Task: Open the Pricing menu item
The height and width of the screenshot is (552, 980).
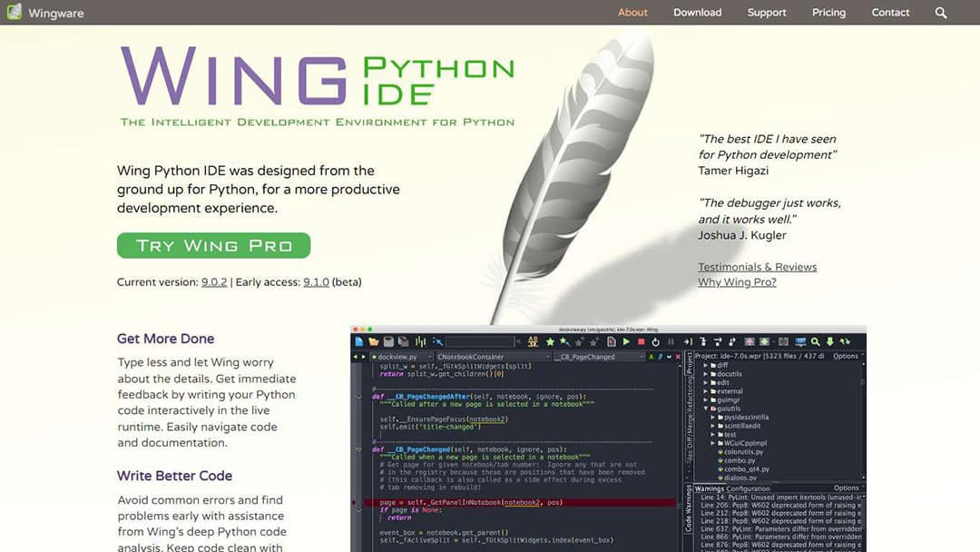Action: coord(828,13)
